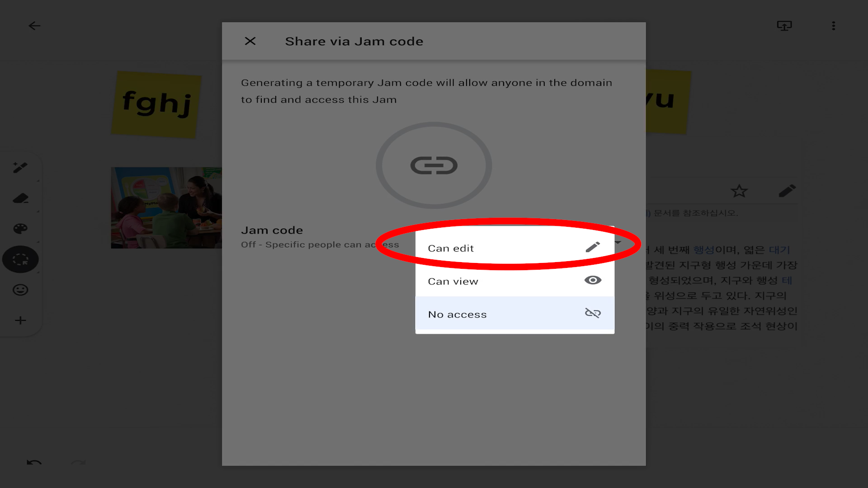Screen dimensions: 868x488
Task: Choose the No access option
Action: (x=514, y=314)
